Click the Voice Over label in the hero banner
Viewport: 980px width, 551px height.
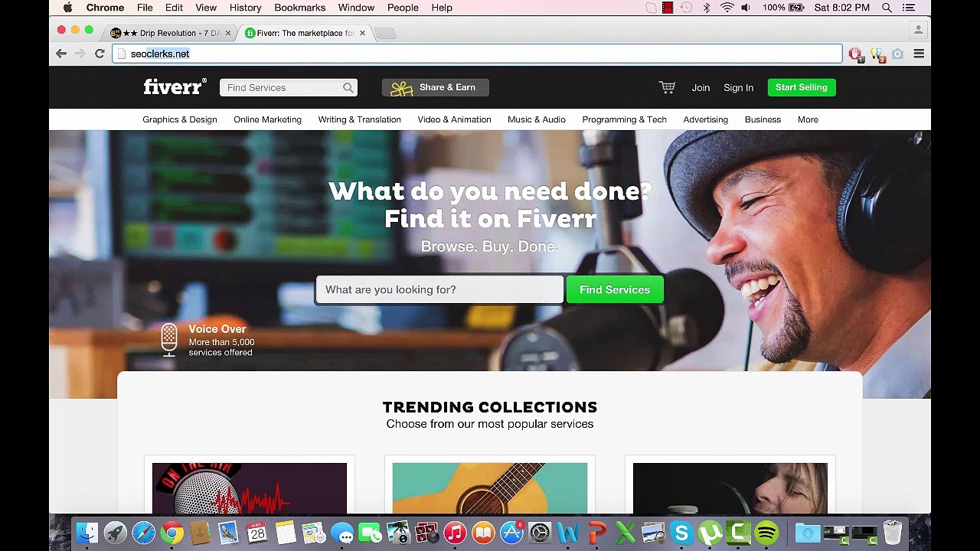217,329
